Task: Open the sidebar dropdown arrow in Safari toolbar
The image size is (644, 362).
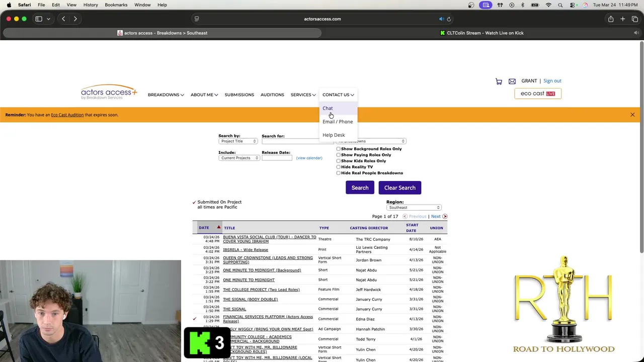Action: click(48, 19)
